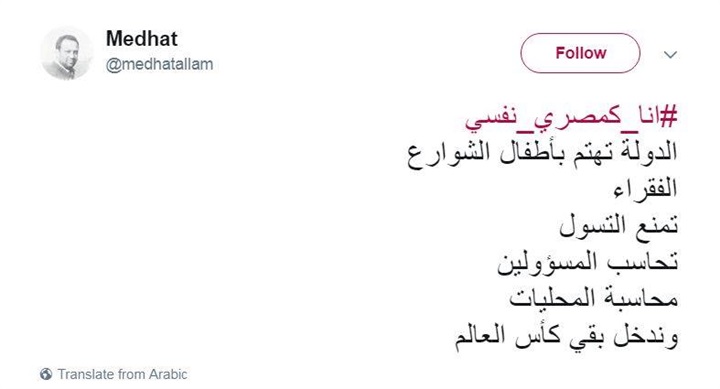Click the line محاسبة المحليات

593,299
